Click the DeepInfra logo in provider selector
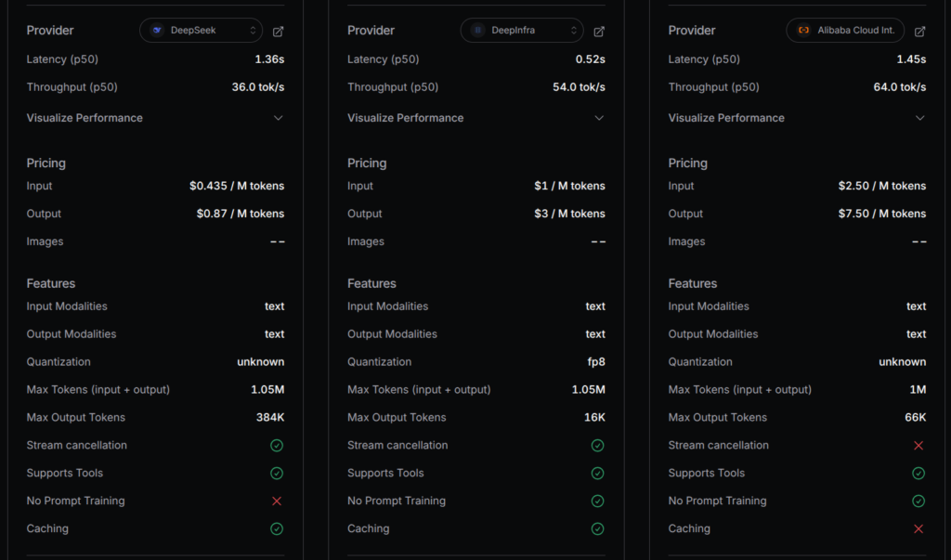The width and height of the screenshot is (951, 560). [x=478, y=31]
